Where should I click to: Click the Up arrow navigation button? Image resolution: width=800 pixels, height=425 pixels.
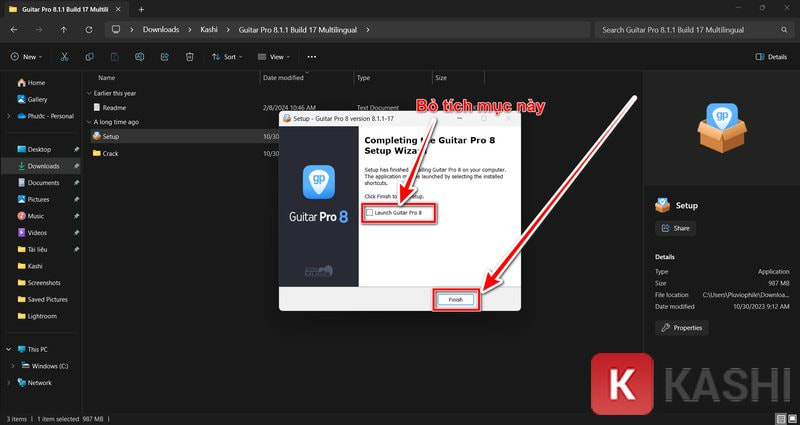click(64, 30)
